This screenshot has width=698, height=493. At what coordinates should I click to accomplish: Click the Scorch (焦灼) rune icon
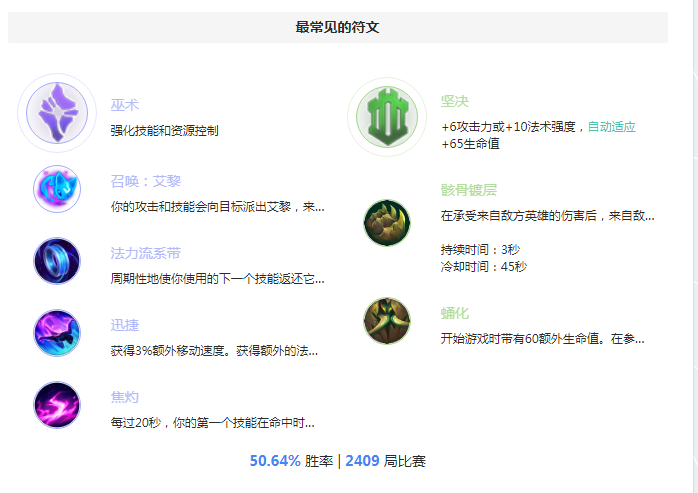pos(57,405)
